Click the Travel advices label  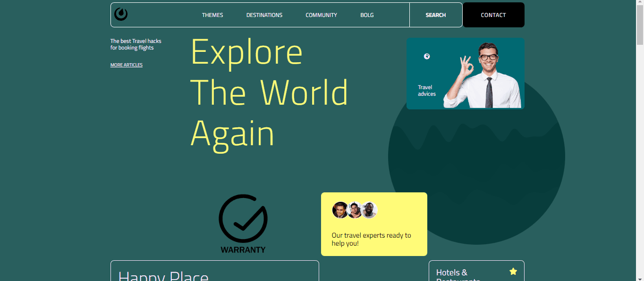pyautogui.click(x=426, y=91)
